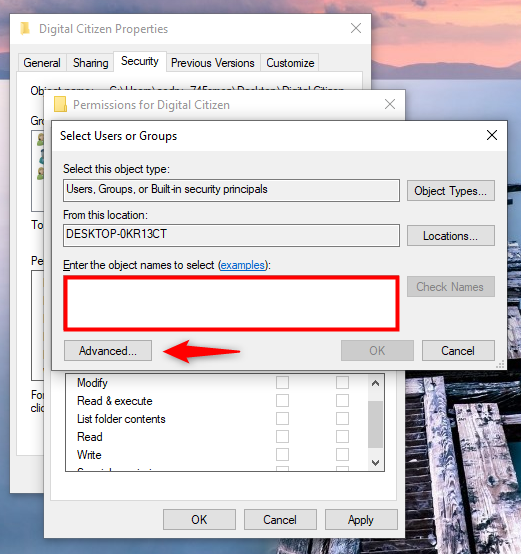The image size is (521, 554).
Task: Check the Deny box for Read & execute
Action: [x=342, y=401]
